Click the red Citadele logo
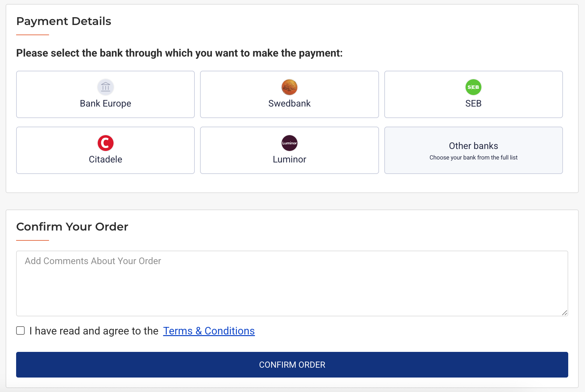 point(106,143)
